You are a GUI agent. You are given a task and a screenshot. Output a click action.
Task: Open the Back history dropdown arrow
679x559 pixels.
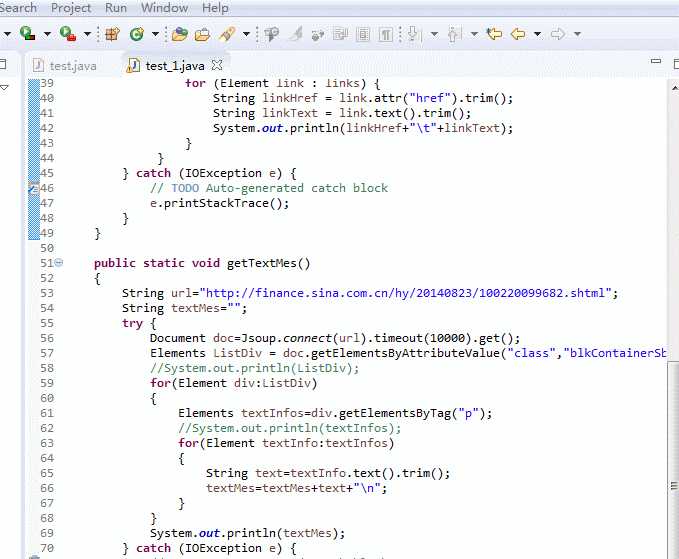[x=537, y=34]
